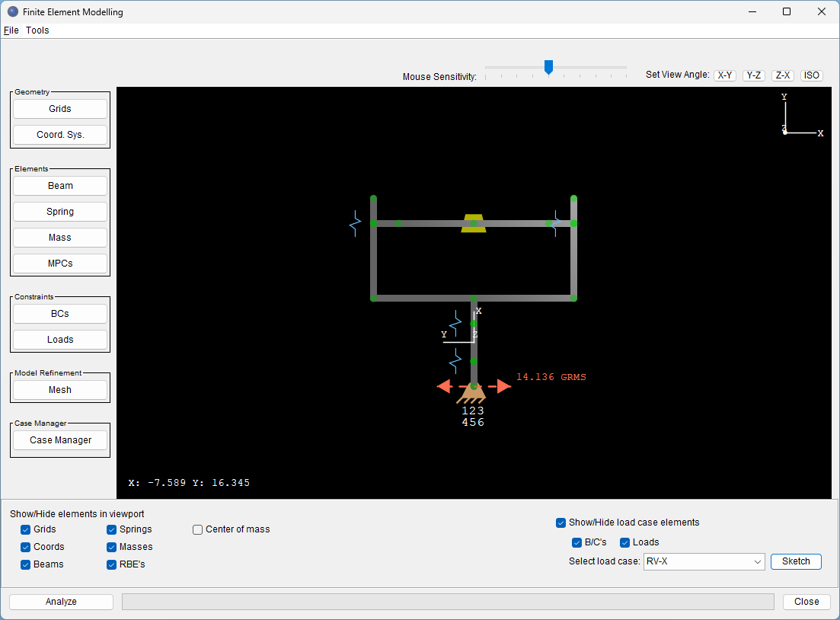
Task: Uncheck Show/Hide load case elements
Action: click(561, 523)
